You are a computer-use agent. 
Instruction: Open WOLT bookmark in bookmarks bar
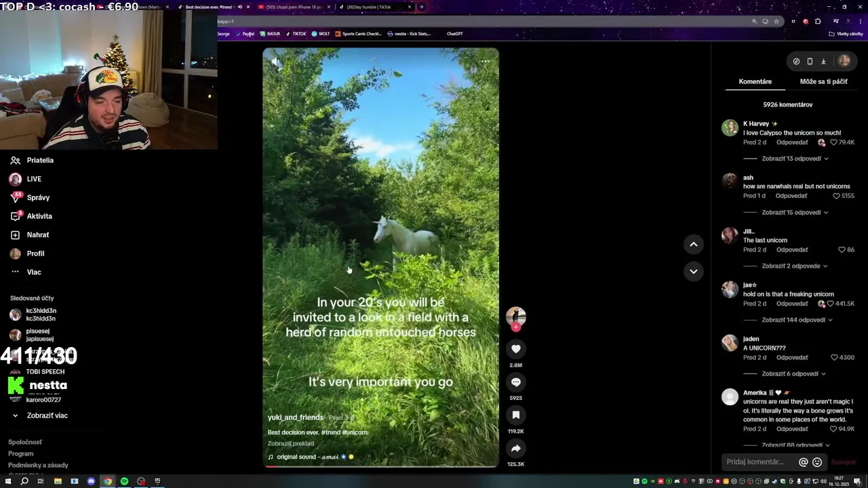click(x=321, y=34)
